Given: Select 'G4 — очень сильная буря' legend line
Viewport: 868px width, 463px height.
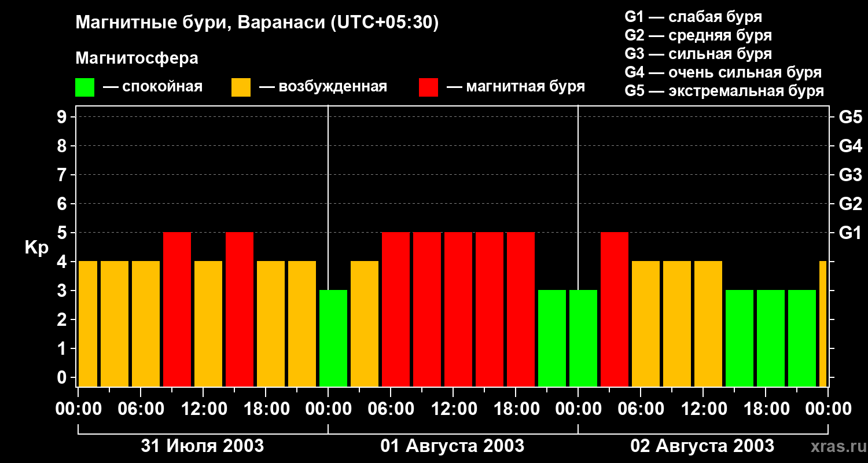Looking at the screenshot, I should tap(723, 72).
